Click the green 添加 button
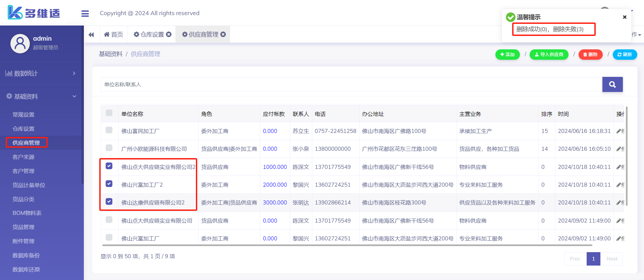 (x=507, y=54)
